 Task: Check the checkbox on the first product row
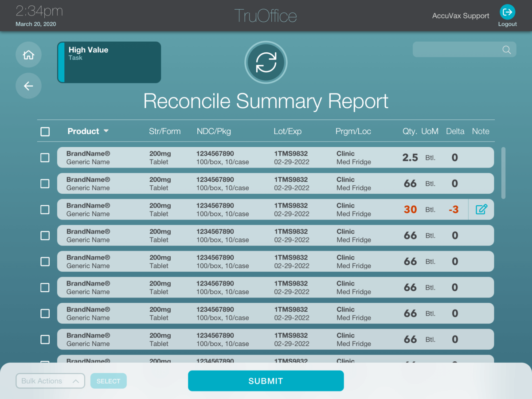45,157
